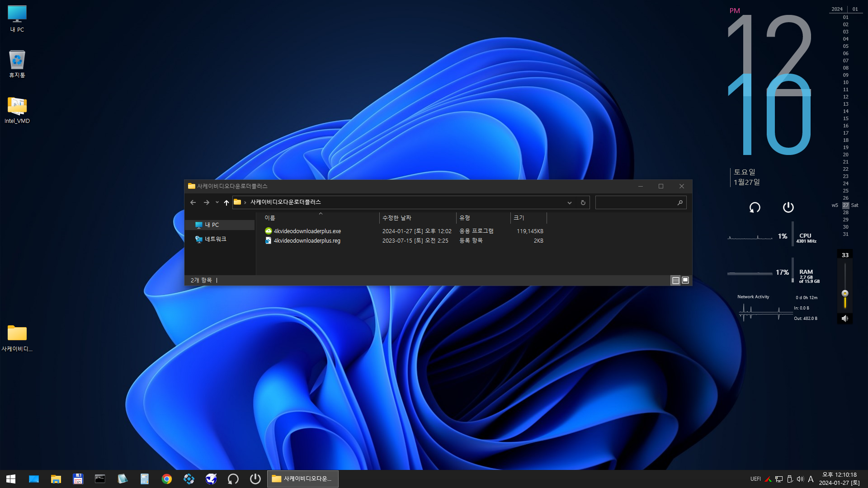The image size is (868, 488).
Task: Click the restart icon in taskbar
Action: click(x=233, y=479)
